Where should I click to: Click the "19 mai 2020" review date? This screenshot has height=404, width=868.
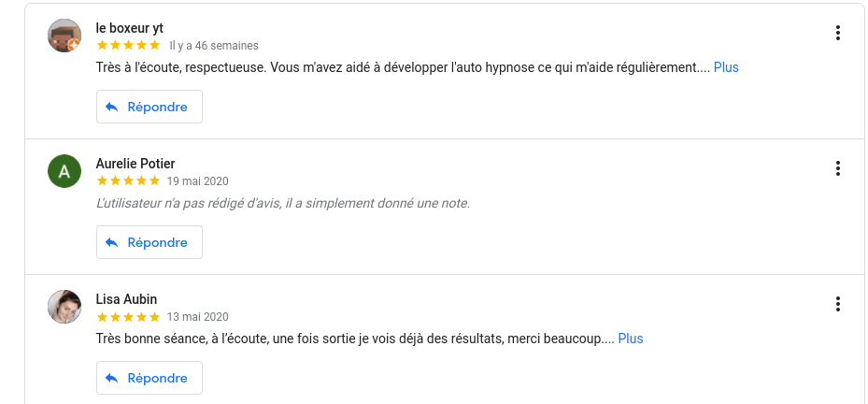197,181
